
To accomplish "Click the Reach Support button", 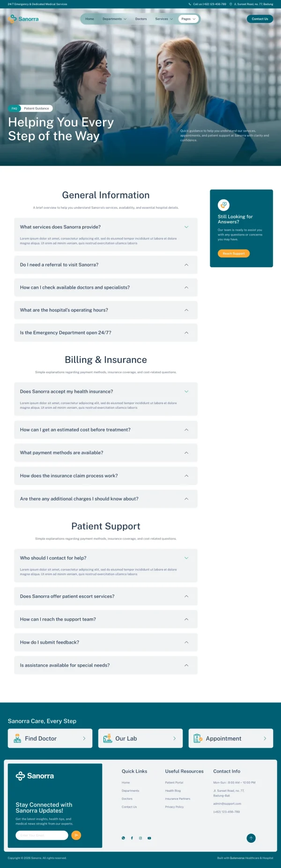I will click(x=233, y=253).
